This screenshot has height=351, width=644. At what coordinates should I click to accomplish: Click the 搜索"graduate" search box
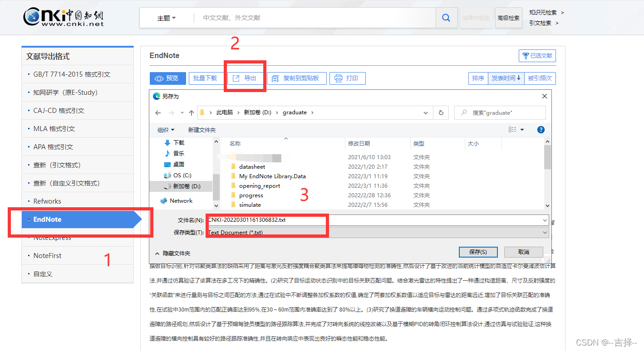[x=500, y=112]
